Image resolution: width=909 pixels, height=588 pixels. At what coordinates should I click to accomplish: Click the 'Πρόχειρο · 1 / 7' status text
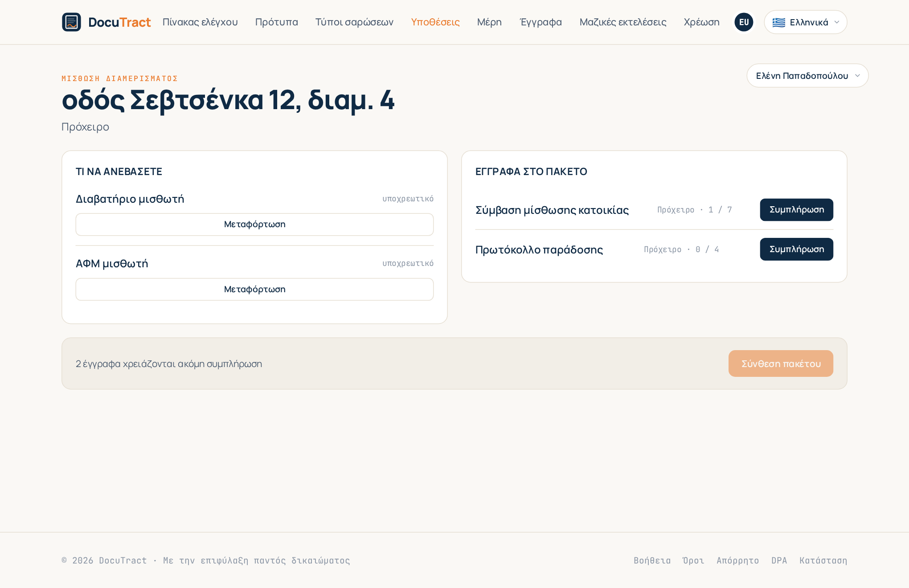click(x=694, y=210)
